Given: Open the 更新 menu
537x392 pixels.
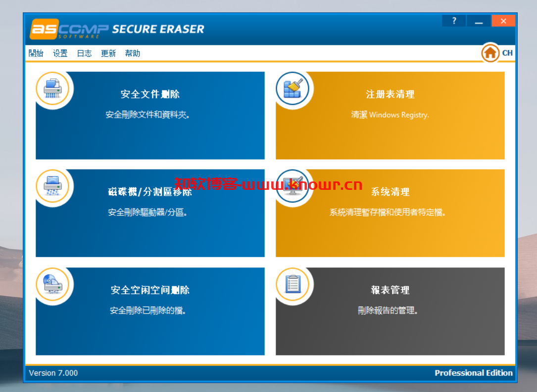Looking at the screenshot, I should point(108,53).
